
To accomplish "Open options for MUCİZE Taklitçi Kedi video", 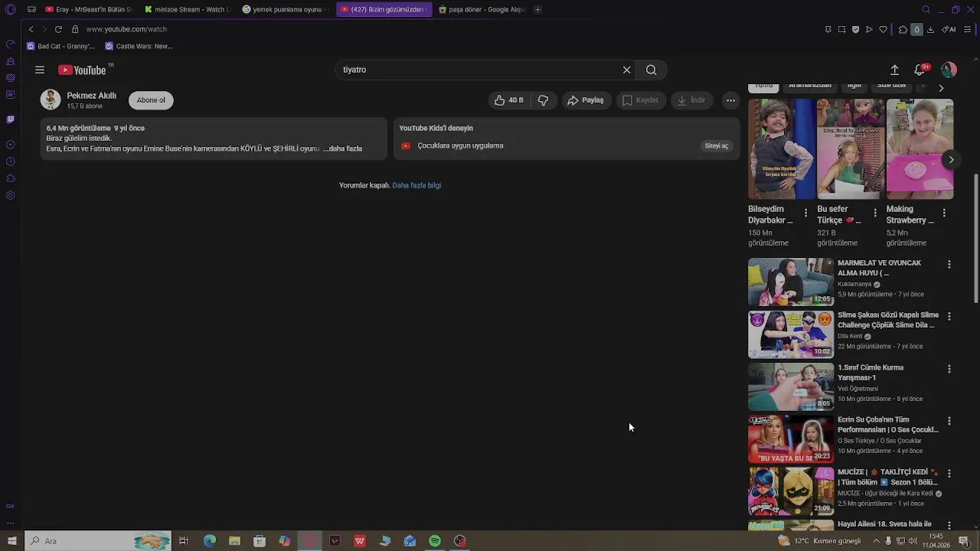I will click(x=949, y=473).
